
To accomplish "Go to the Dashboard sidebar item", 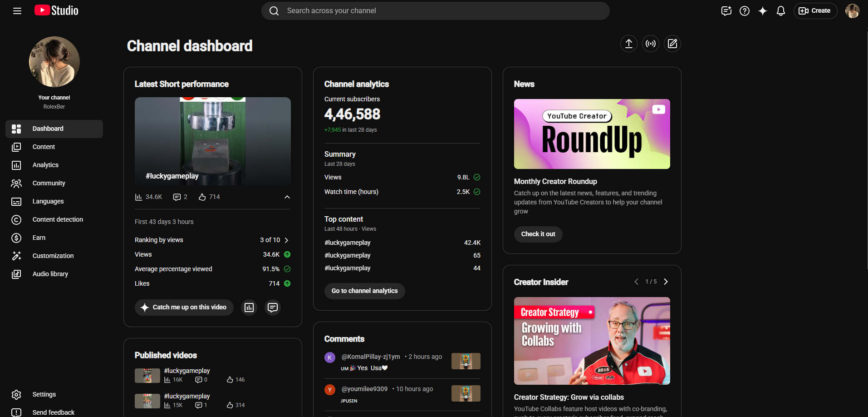I will [x=54, y=129].
